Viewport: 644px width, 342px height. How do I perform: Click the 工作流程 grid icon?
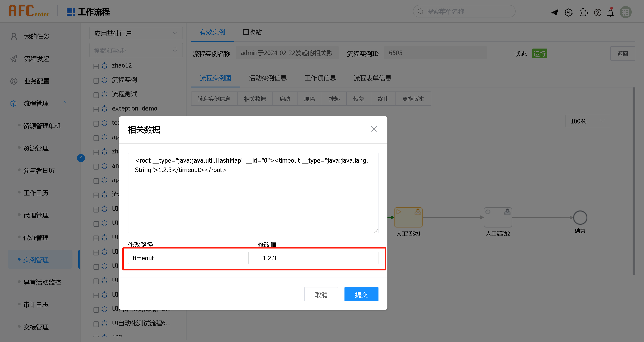[x=71, y=11]
